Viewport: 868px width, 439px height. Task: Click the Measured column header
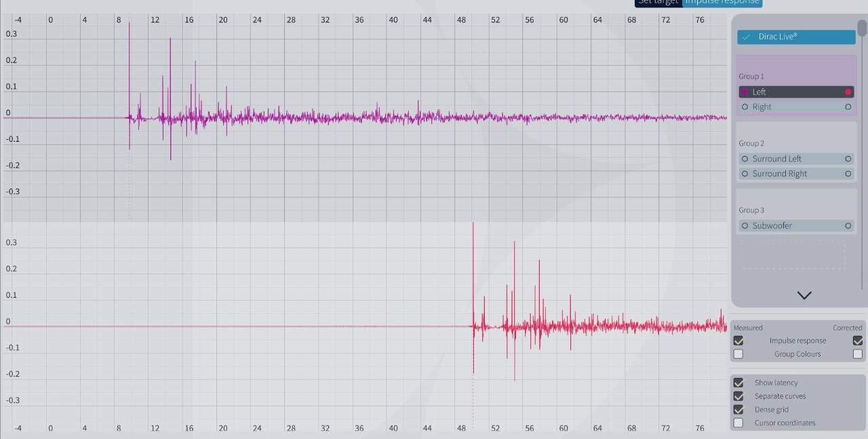pyautogui.click(x=748, y=328)
